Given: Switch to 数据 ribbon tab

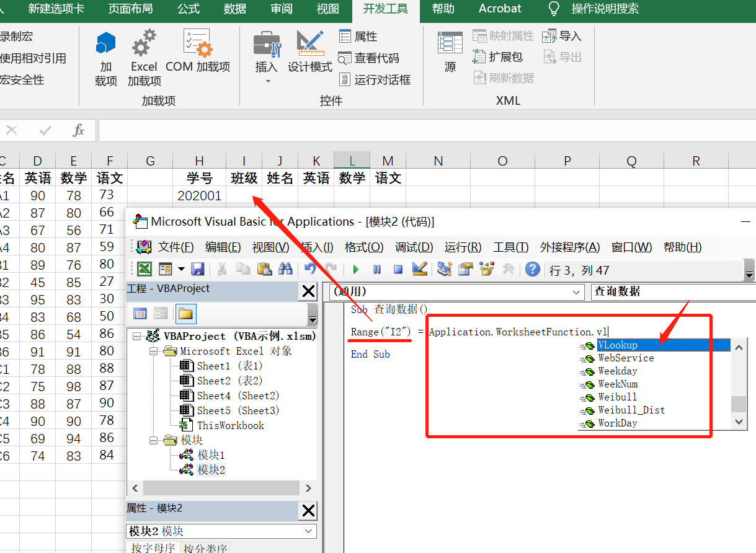Looking at the screenshot, I should [x=235, y=9].
